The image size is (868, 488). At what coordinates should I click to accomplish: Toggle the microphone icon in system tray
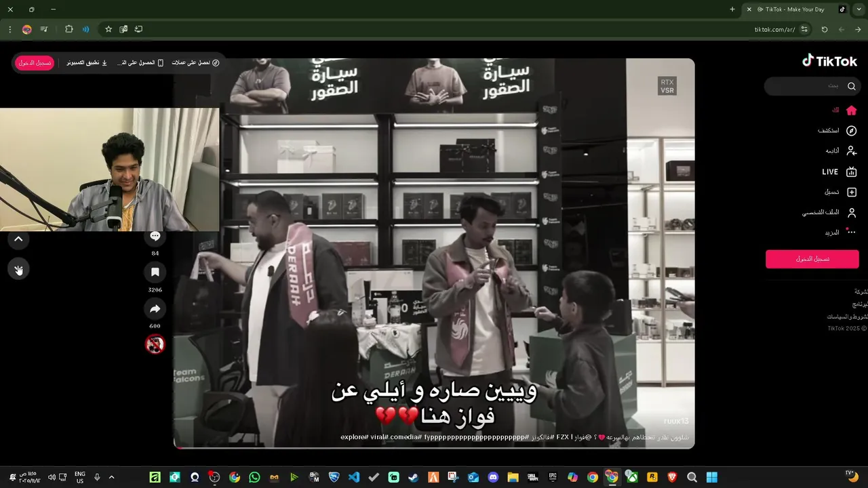97,477
